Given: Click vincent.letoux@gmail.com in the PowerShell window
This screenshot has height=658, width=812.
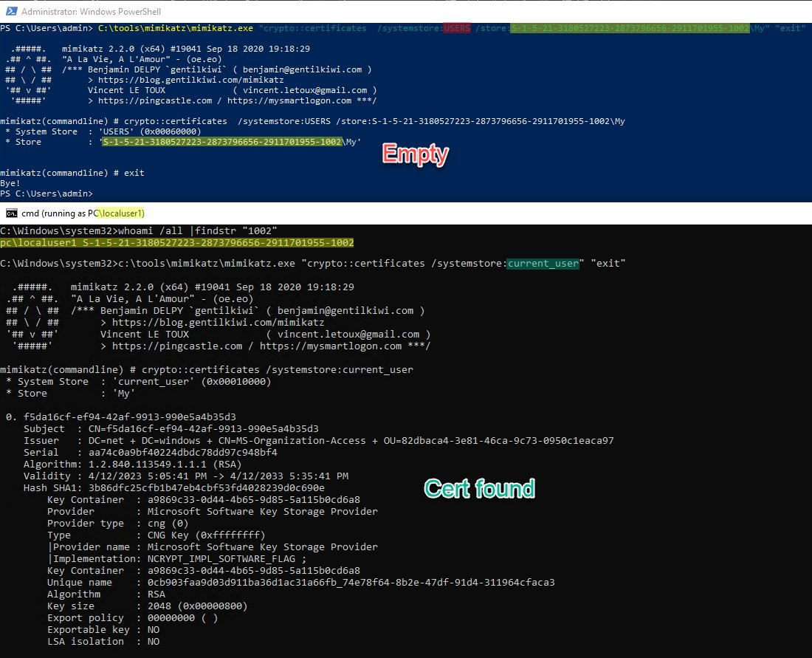Looking at the screenshot, I should click(x=305, y=90).
